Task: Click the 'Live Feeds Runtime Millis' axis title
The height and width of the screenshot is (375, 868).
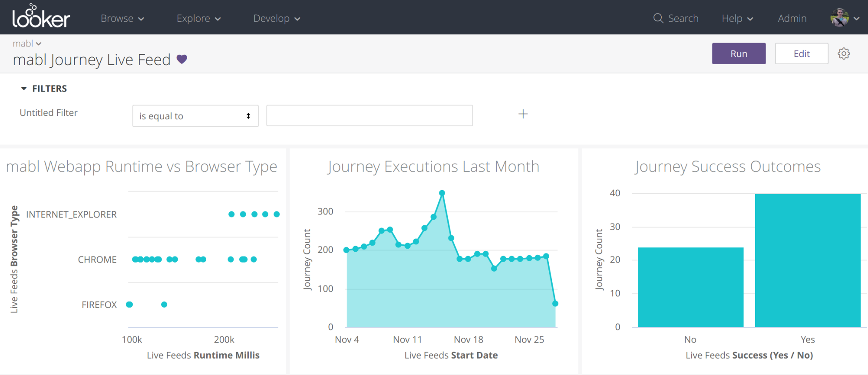Action: pos(203,355)
